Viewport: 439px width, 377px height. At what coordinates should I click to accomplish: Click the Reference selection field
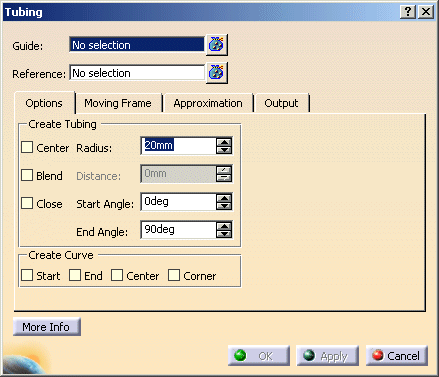pos(137,73)
